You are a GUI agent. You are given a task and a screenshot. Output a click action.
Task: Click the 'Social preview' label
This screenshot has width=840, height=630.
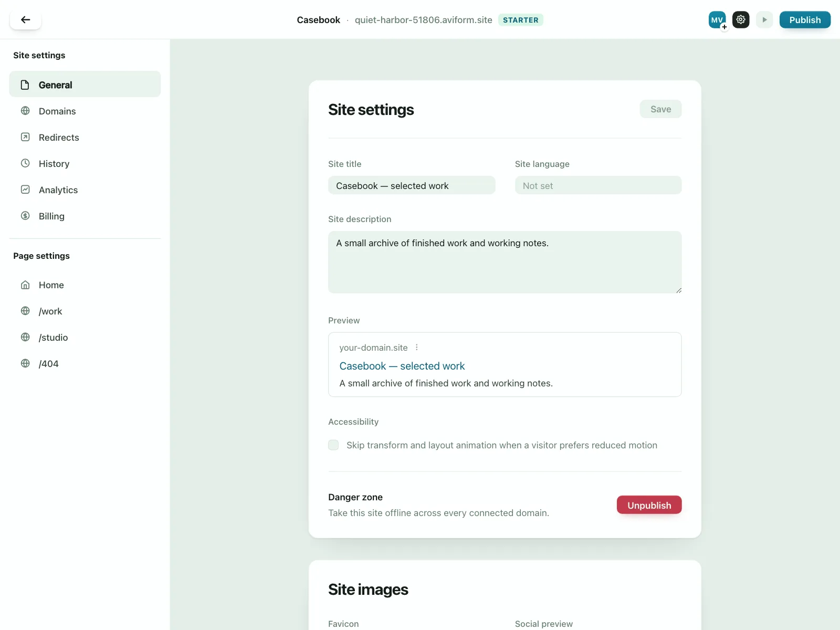click(x=543, y=624)
